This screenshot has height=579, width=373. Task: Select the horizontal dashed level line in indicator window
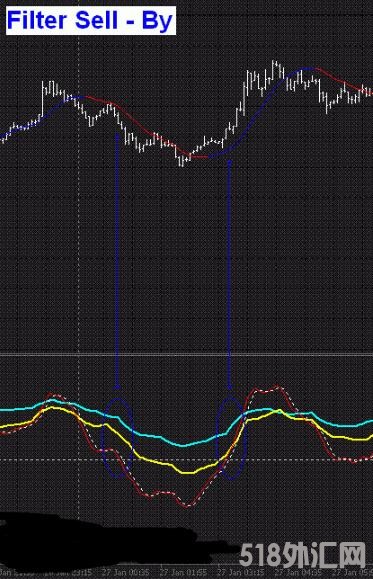[186, 460]
